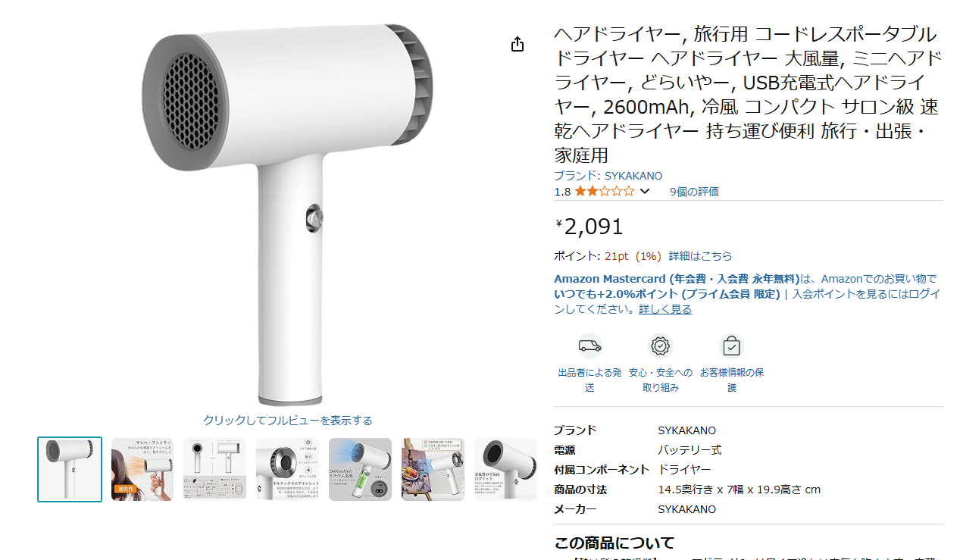Open full view of main product image
Screen dimensions: 960x560
pos(288,420)
